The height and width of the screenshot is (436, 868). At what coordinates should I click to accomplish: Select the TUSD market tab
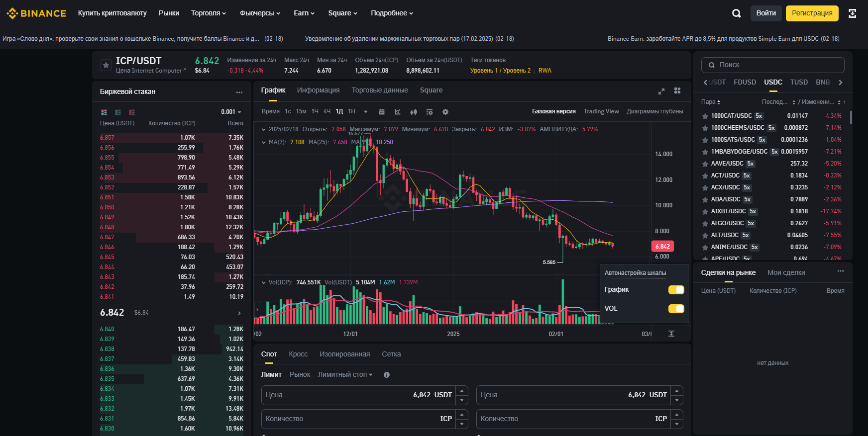click(x=799, y=83)
